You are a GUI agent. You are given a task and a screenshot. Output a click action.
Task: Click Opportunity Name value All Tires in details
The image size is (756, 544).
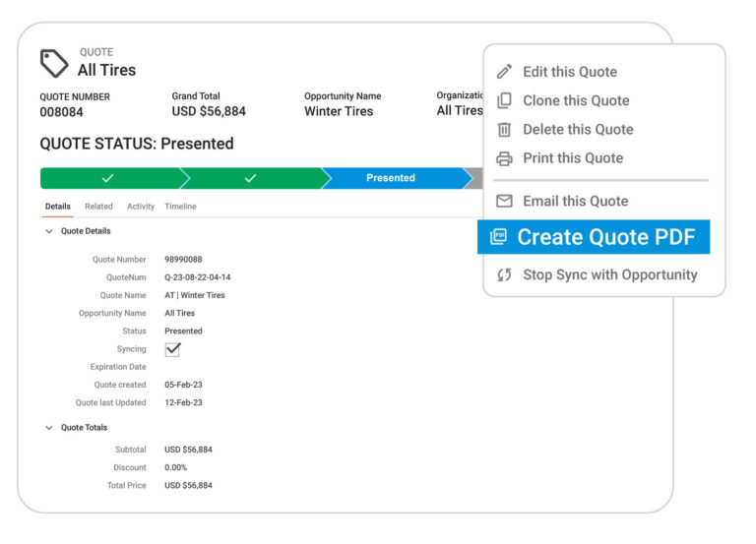point(180,313)
